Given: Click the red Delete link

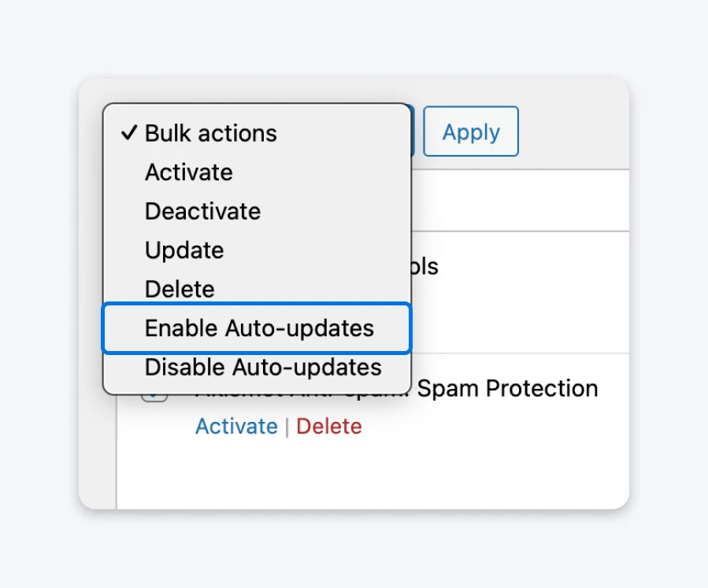Looking at the screenshot, I should point(329,426).
